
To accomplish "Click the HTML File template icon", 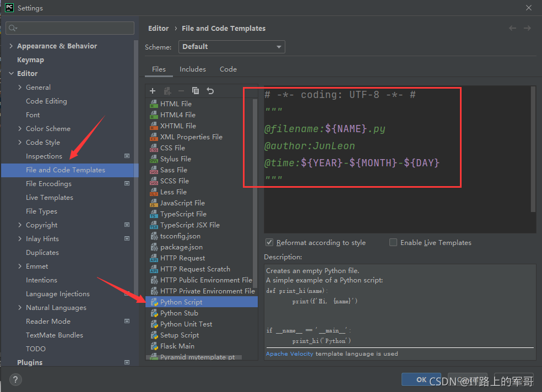I will tap(154, 104).
